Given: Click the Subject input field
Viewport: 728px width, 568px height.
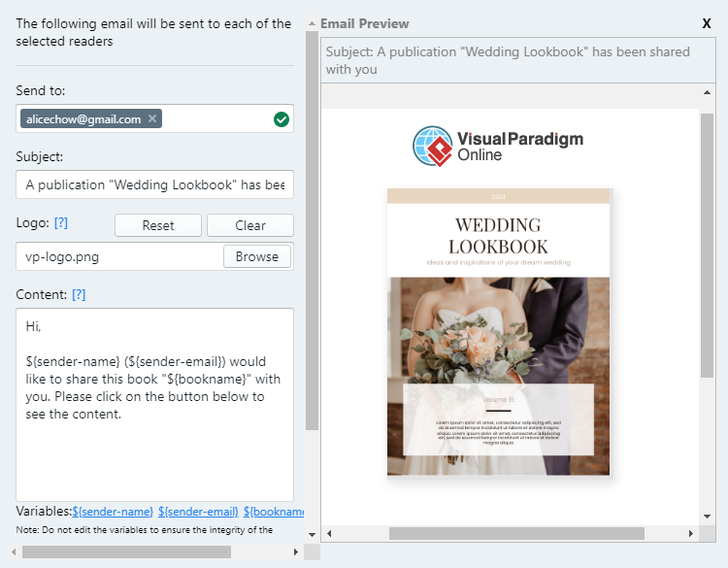Looking at the screenshot, I should tap(154, 184).
